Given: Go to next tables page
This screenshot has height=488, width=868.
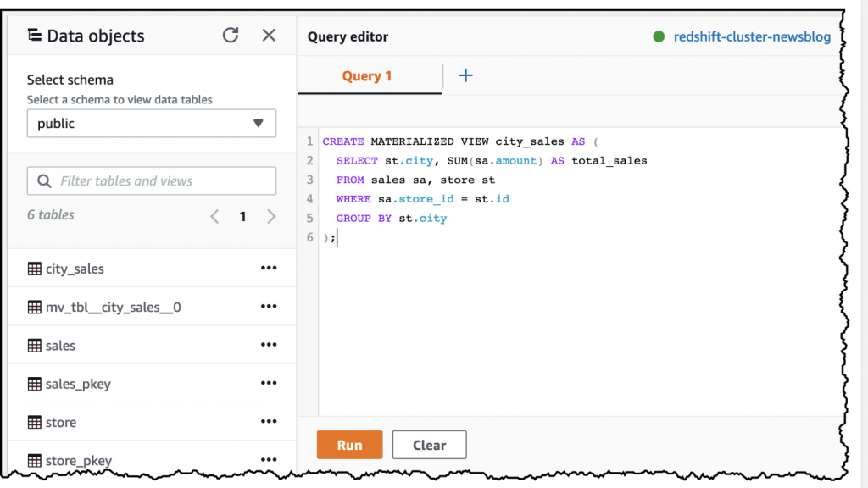Looking at the screenshot, I should tap(271, 216).
